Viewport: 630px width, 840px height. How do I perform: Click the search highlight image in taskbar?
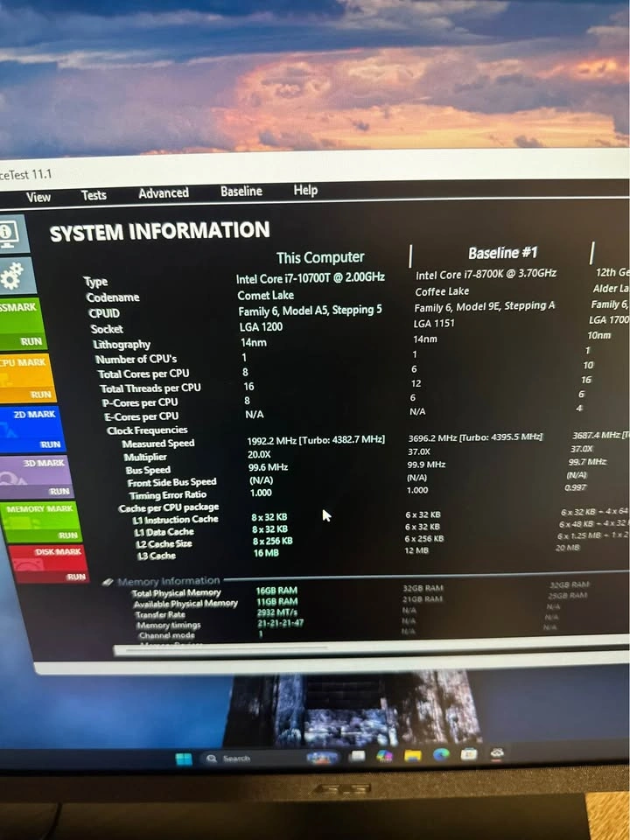323,758
